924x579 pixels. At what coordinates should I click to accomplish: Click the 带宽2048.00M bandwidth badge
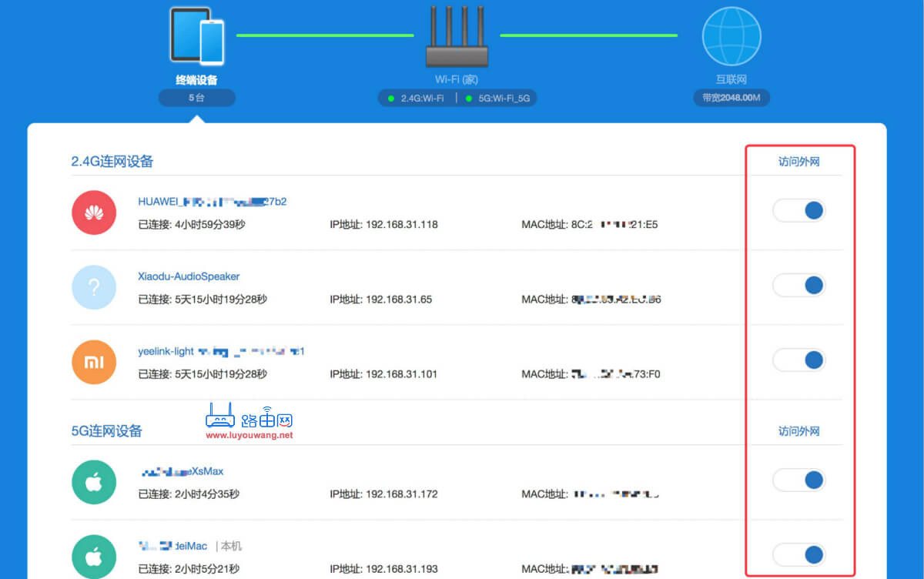click(731, 98)
